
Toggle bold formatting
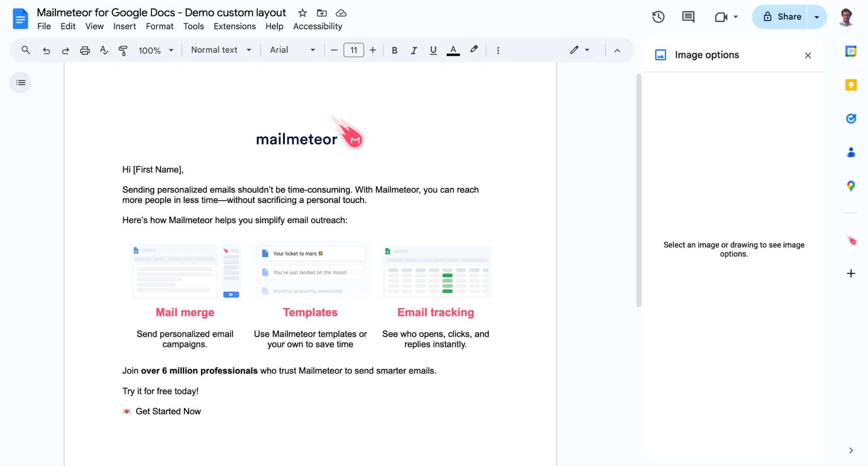click(394, 50)
